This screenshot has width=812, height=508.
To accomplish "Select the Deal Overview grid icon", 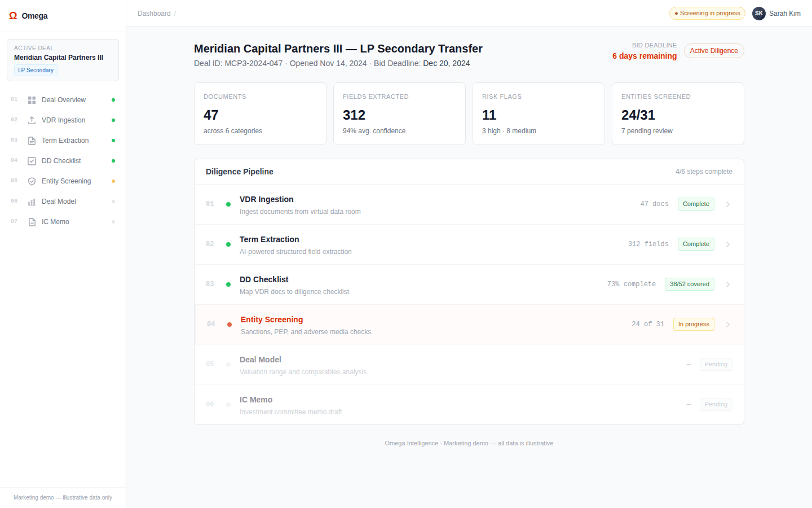I will point(32,99).
